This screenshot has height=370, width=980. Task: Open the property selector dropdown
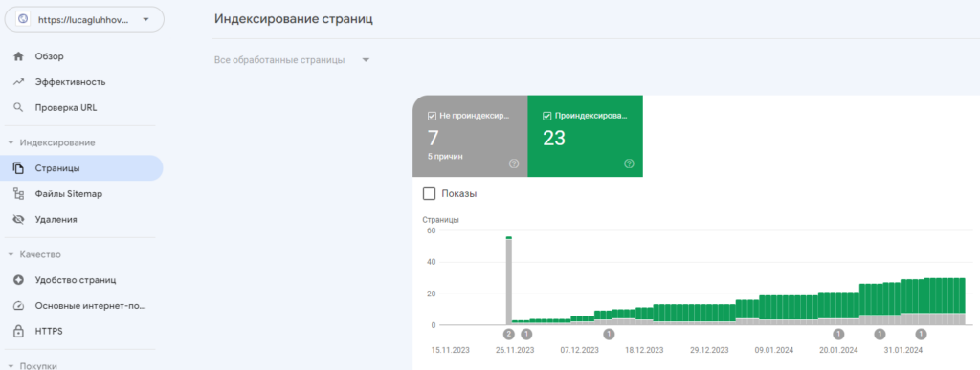(x=84, y=19)
